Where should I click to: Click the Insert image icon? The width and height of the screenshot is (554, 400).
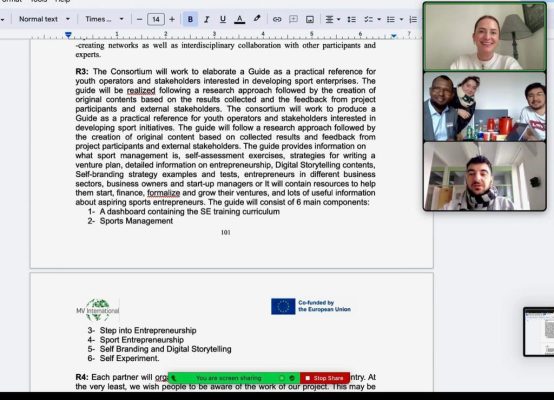pos(310,19)
